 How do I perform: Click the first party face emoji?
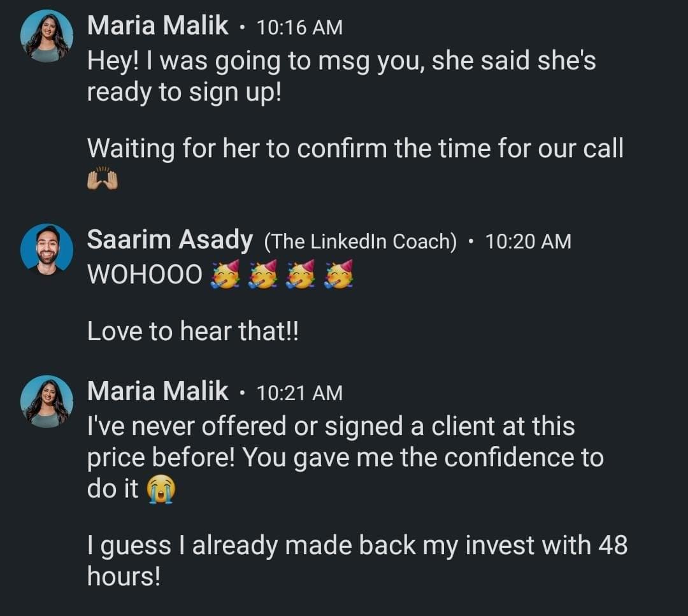(x=225, y=275)
